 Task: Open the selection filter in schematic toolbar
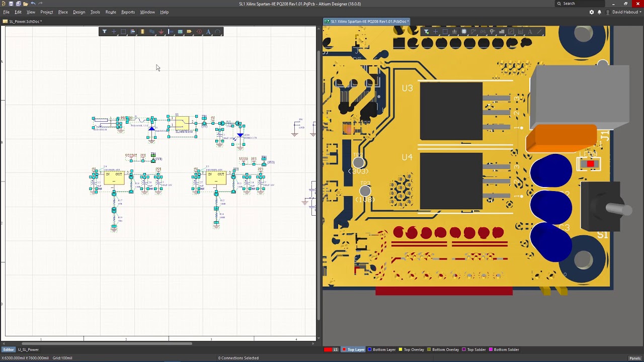pyautogui.click(x=105, y=32)
